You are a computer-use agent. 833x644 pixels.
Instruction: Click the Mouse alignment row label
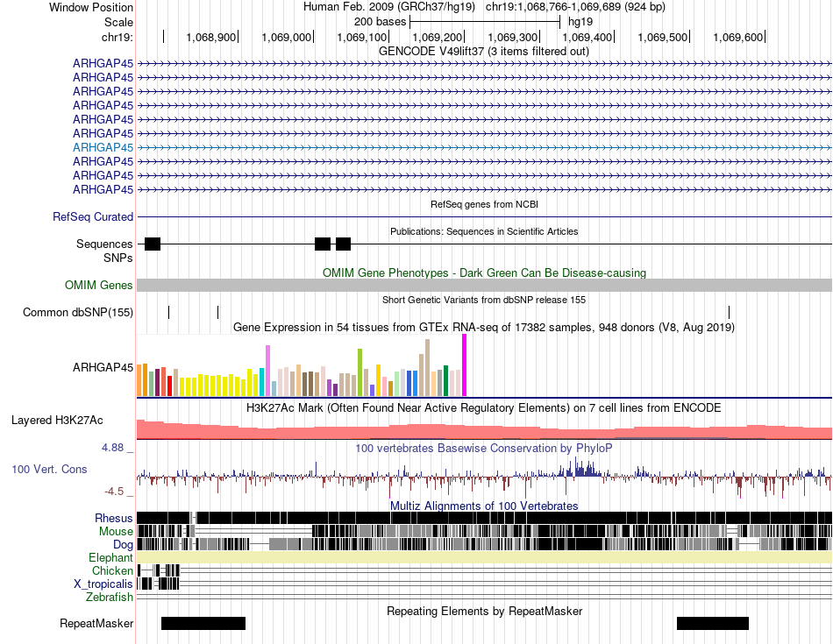[x=116, y=532]
